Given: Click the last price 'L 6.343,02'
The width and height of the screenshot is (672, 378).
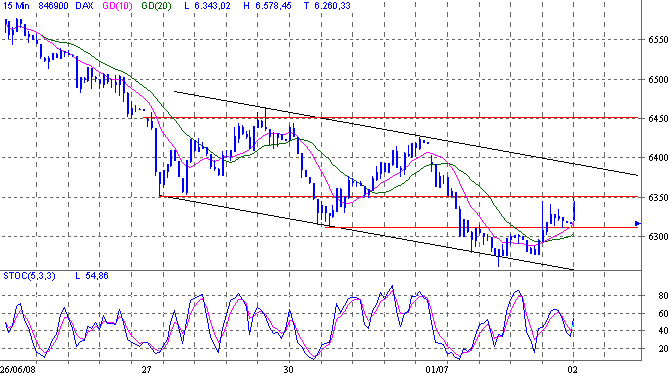Looking at the screenshot, I should tap(207, 6).
